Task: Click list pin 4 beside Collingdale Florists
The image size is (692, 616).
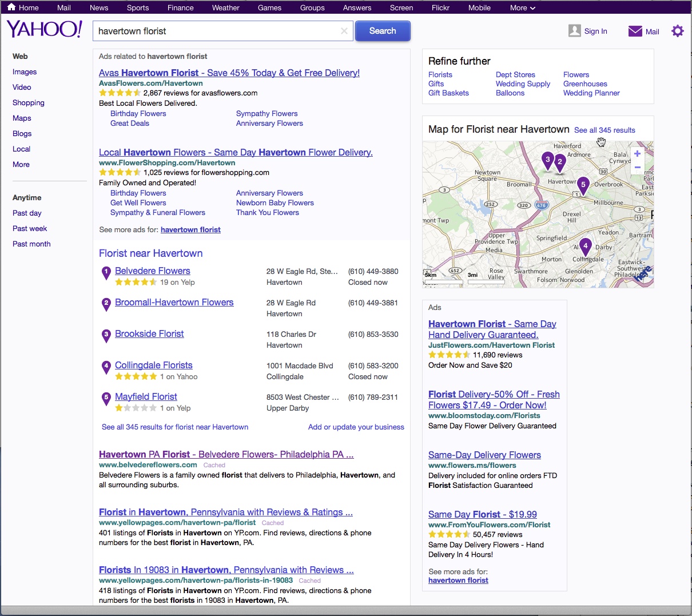Action: point(106,368)
